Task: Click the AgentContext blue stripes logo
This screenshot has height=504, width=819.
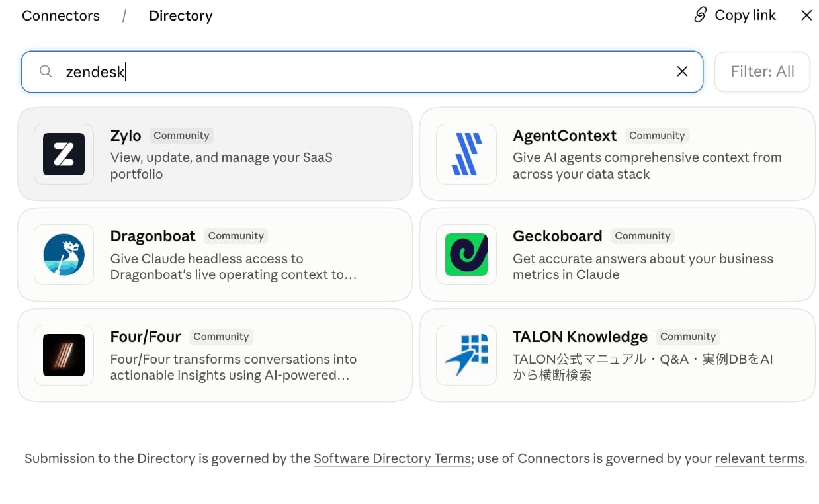Action: pyautogui.click(x=466, y=154)
